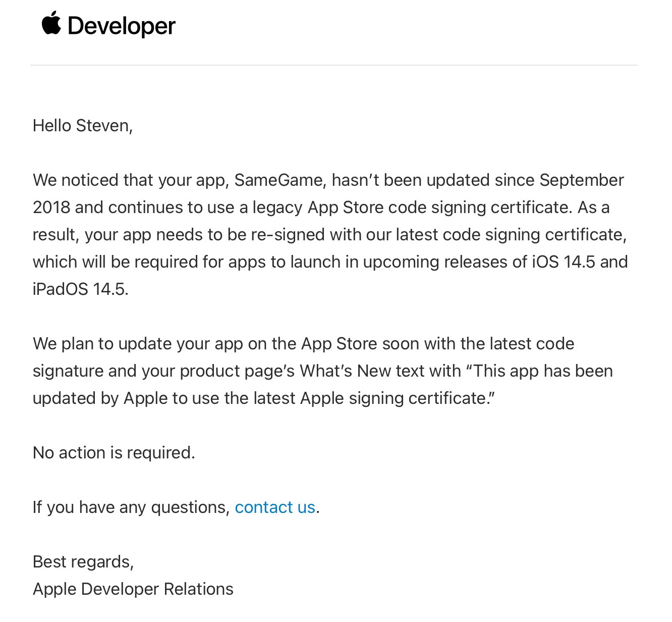Open the "contact us" link

pyautogui.click(x=275, y=507)
